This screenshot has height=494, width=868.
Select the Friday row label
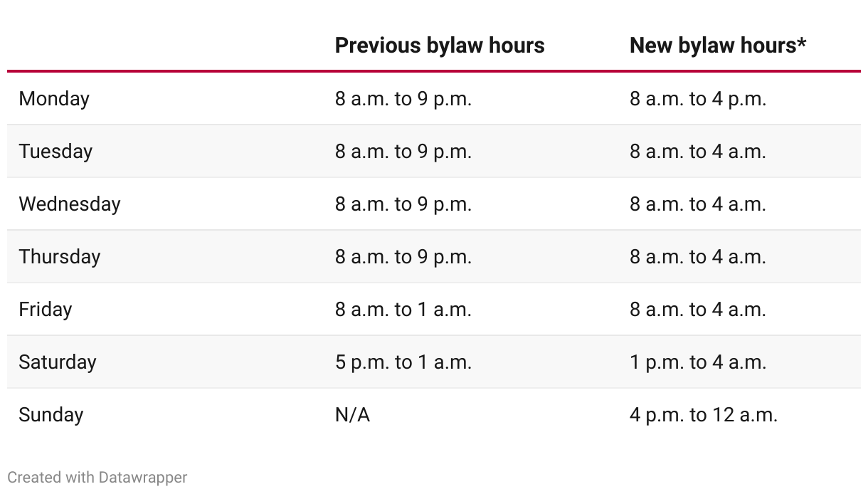46,310
